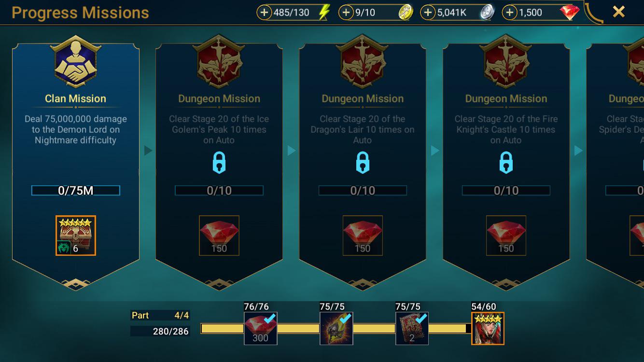Select the 300 gems milestone reward
Image resolution: width=644 pixels, height=362 pixels.
coord(260,329)
